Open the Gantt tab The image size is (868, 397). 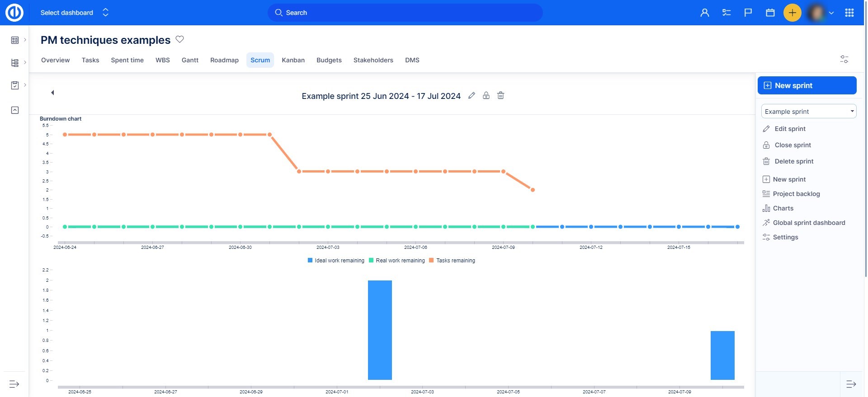(190, 60)
